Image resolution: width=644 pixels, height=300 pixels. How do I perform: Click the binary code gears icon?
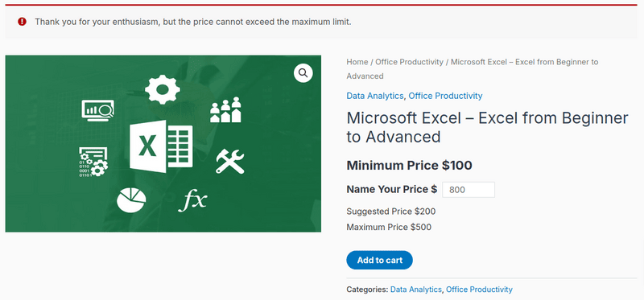93,162
